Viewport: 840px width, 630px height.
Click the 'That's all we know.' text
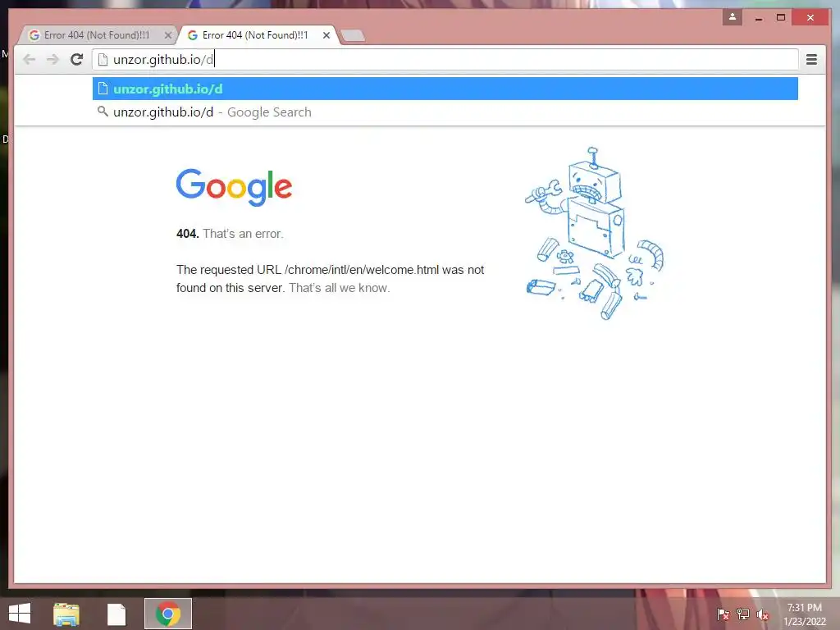click(x=339, y=288)
